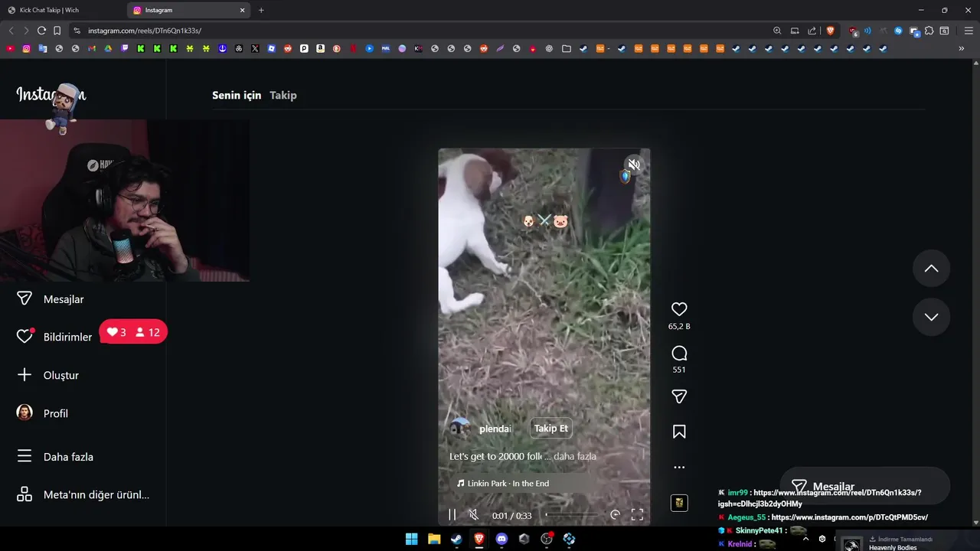The width and height of the screenshot is (980, 551).
Task: Open the comments showing 551
Action: click(679, 354)
